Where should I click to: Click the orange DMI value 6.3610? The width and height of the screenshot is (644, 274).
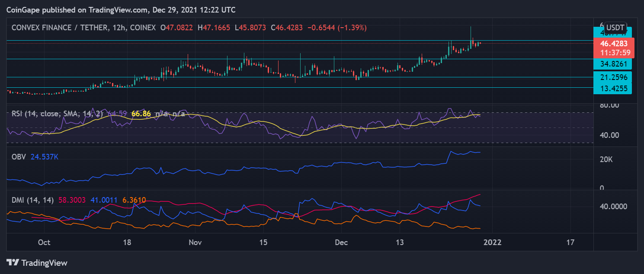134,200
